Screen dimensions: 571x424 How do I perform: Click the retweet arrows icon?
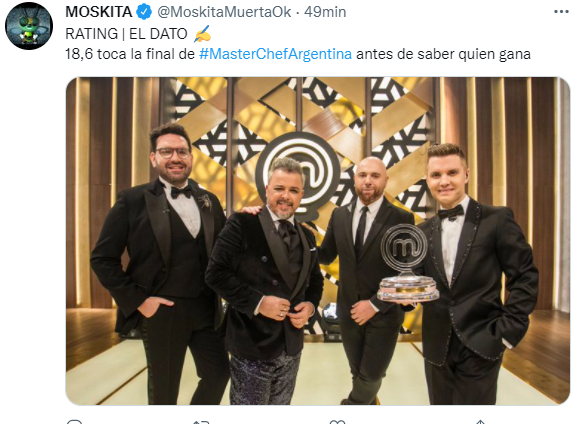click(201, 422)
